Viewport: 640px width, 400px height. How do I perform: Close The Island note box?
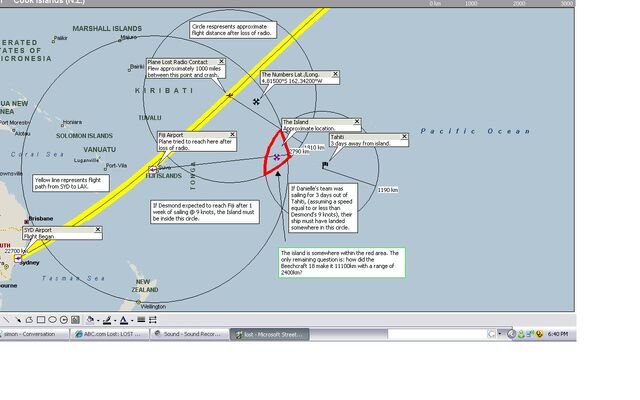click(x=357, y=121)
